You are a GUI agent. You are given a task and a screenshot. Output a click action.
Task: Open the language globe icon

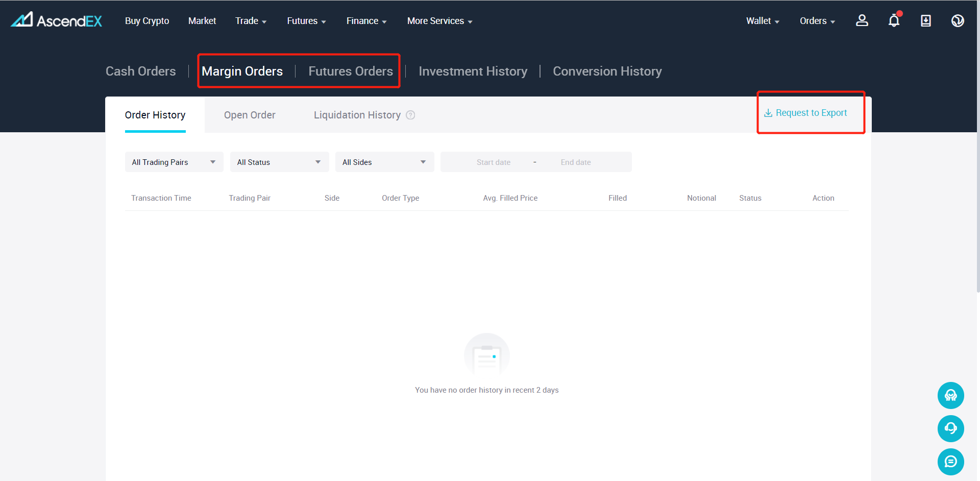click(958, 20)
